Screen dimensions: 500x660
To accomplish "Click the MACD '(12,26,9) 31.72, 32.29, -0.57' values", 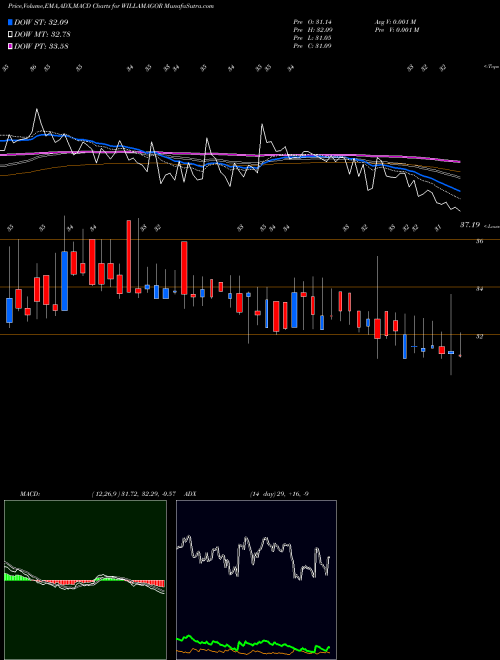I will point(136,494).
